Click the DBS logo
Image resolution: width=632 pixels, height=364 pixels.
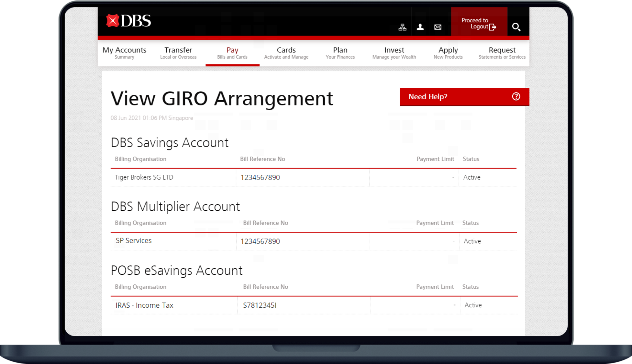128,21
